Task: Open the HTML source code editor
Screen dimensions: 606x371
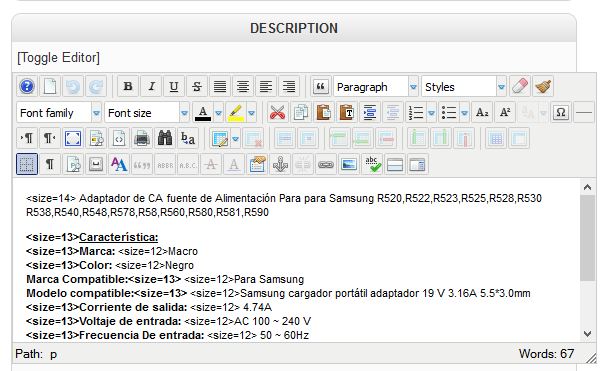Action: (x=119, y=138)
